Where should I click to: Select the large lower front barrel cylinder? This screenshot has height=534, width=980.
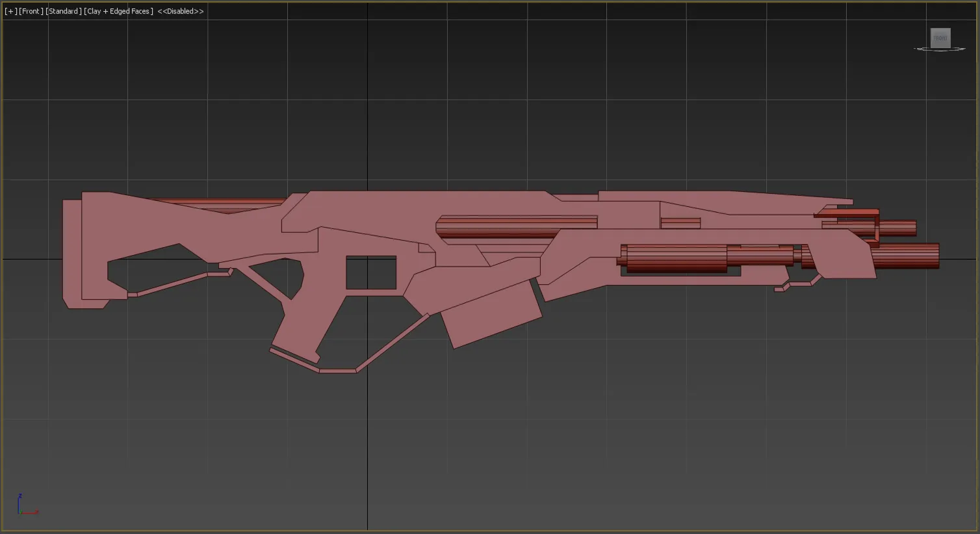click(676, 258)
